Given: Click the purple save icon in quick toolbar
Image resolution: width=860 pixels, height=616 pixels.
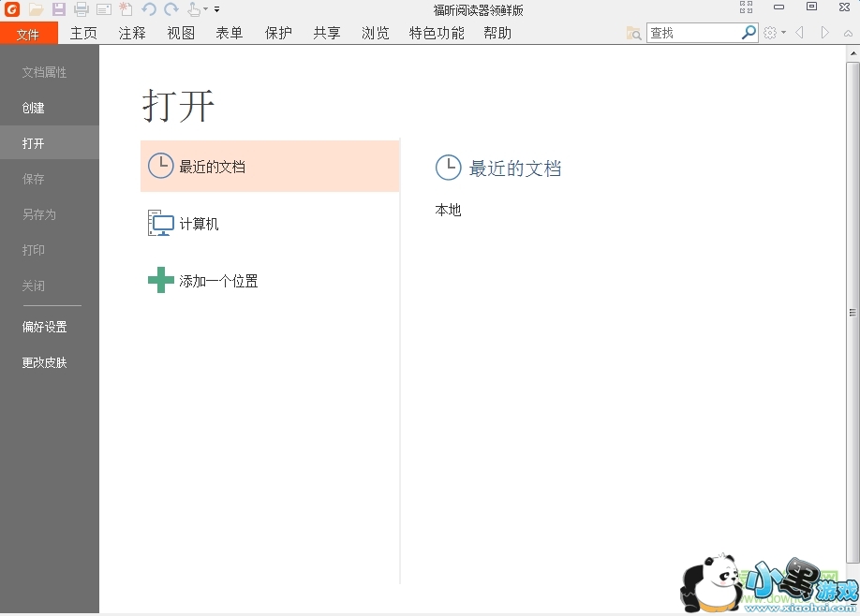Looking at the screenshot, I should click(x=58, y=9).
